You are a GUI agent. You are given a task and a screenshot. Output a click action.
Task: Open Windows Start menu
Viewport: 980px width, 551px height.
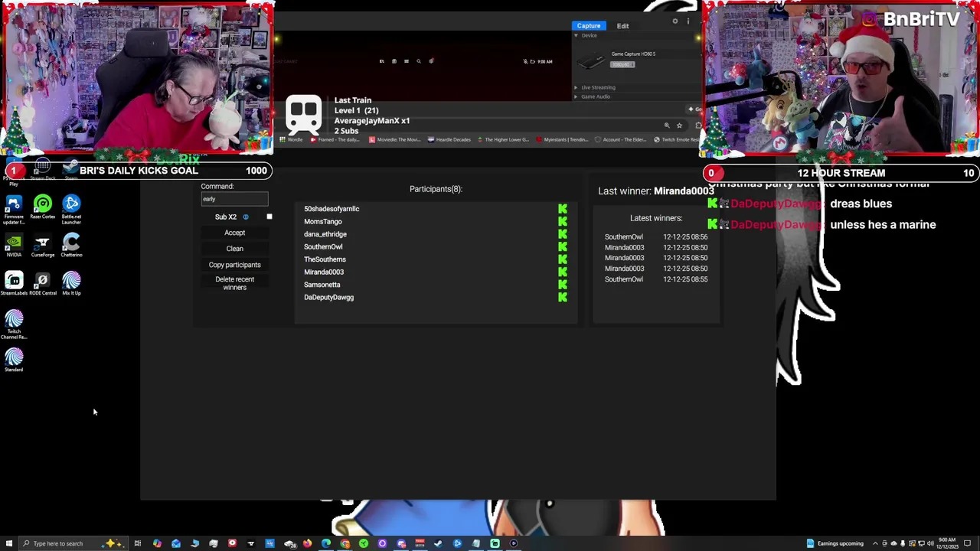pos(8,543)
